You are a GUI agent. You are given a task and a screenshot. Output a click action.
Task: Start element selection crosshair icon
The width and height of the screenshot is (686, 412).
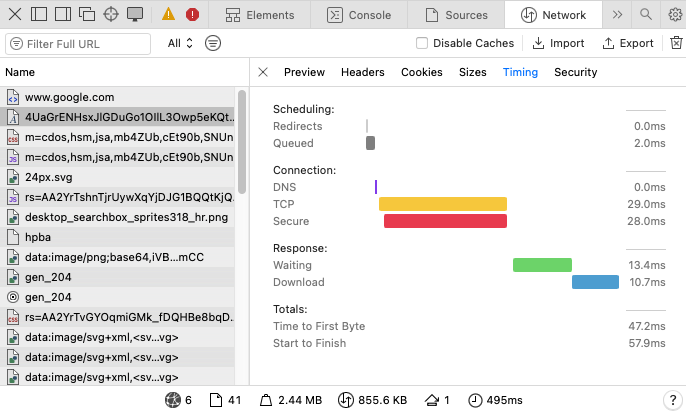tap(111, 14)
